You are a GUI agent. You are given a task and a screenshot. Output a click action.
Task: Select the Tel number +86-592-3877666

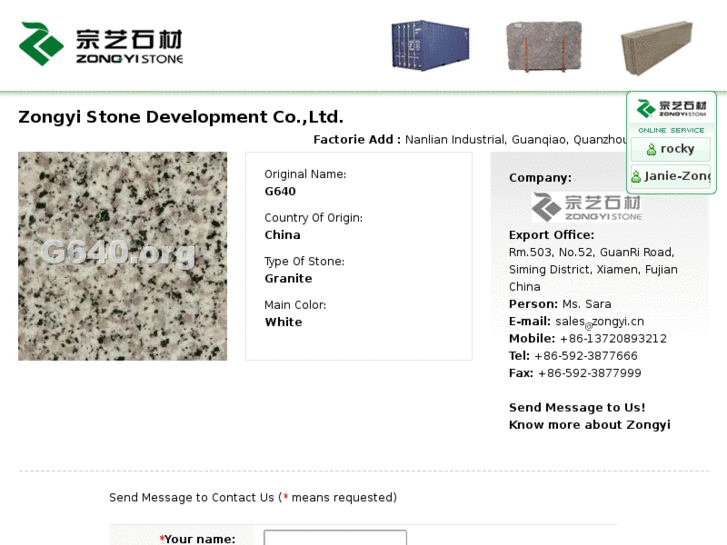pyautogui.click(x=586, y=356)
